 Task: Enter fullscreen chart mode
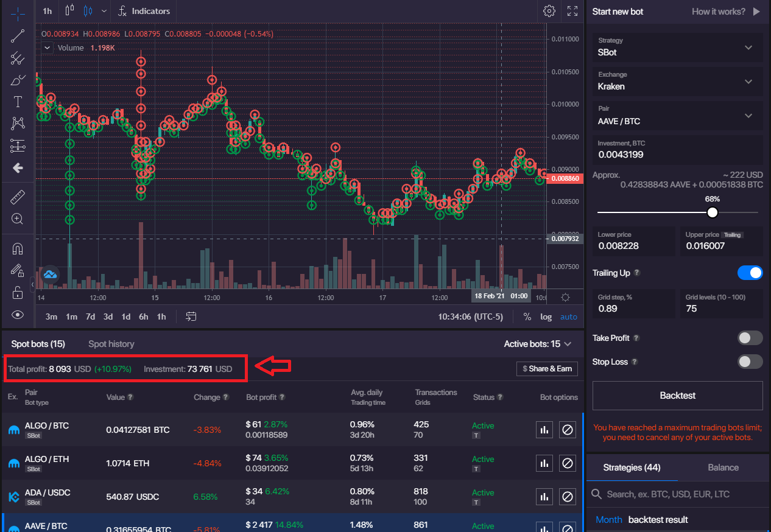[x=572, y=11]
